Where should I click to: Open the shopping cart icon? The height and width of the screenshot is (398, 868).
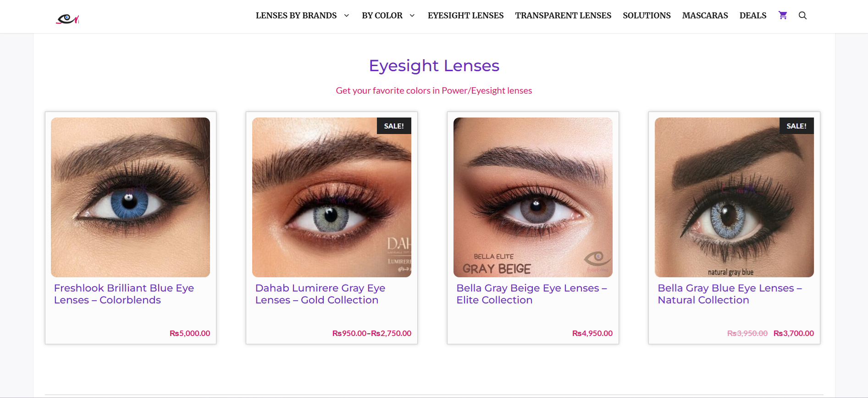coord(783,15)
